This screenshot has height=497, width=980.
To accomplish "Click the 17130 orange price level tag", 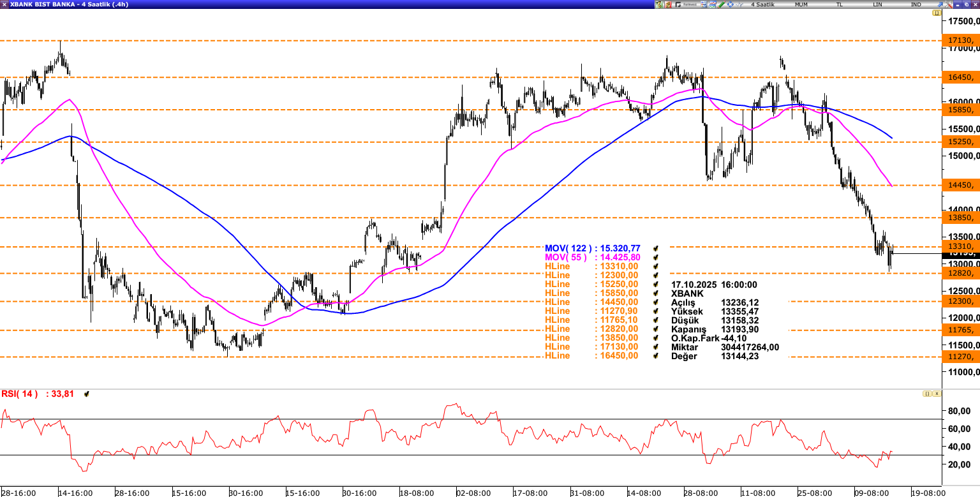I will coord(959,41).
